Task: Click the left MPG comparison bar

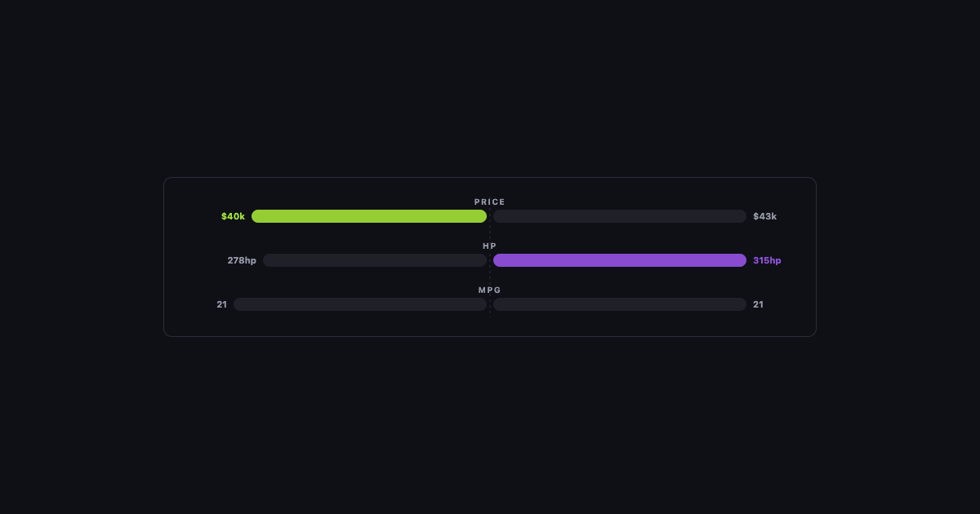Action: [360, 304]
